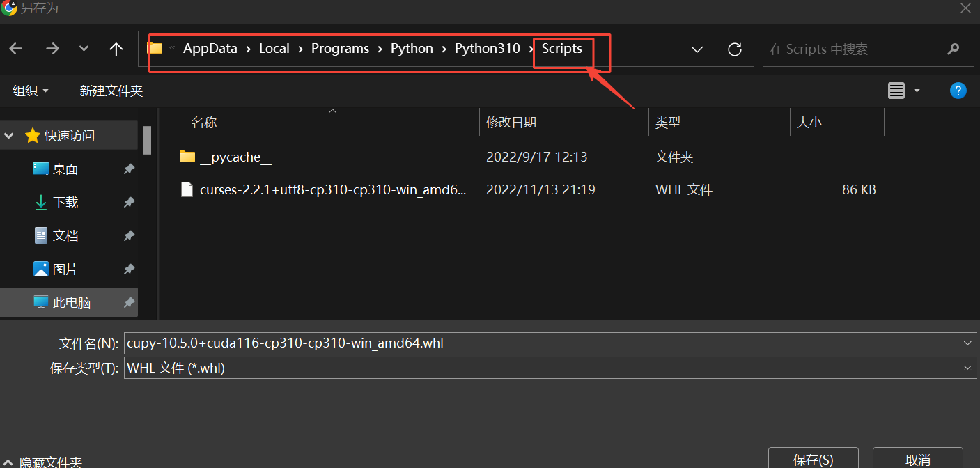Open the Help question mark icon
Image resolution: width=980 pixels, height=468 pixels.
pos(958,91)
